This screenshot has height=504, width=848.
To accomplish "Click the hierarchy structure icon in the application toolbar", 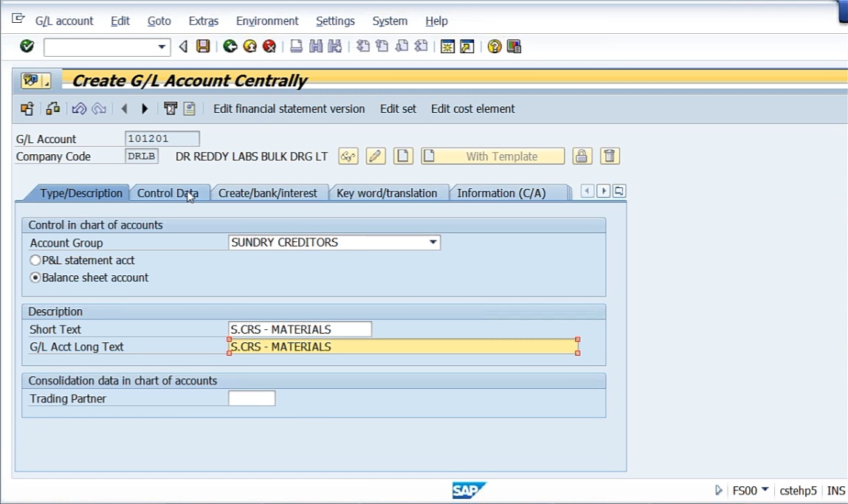I will (52, 108).
